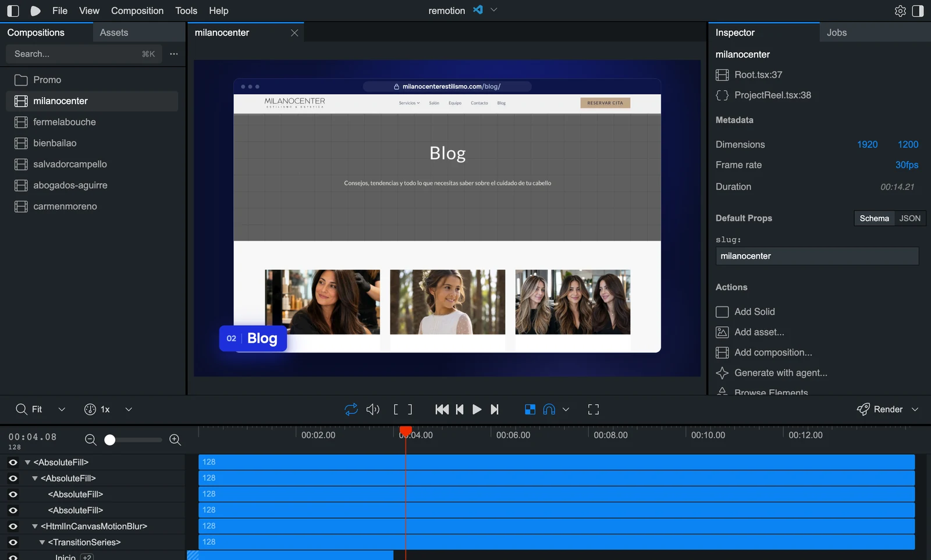Step back one frame
The height and width of the screenshot is (560, 931).
(460, 409)
